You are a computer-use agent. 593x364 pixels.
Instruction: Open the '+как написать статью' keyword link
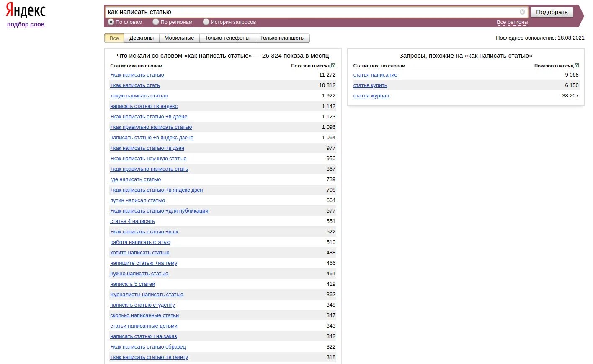pyautogui.click(x=137, y=75)
